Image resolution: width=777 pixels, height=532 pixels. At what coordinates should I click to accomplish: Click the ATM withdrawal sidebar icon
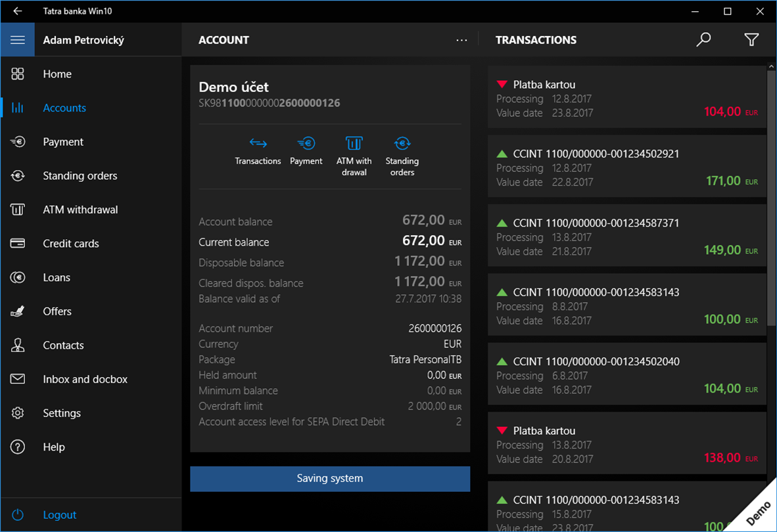click(17, 210)
